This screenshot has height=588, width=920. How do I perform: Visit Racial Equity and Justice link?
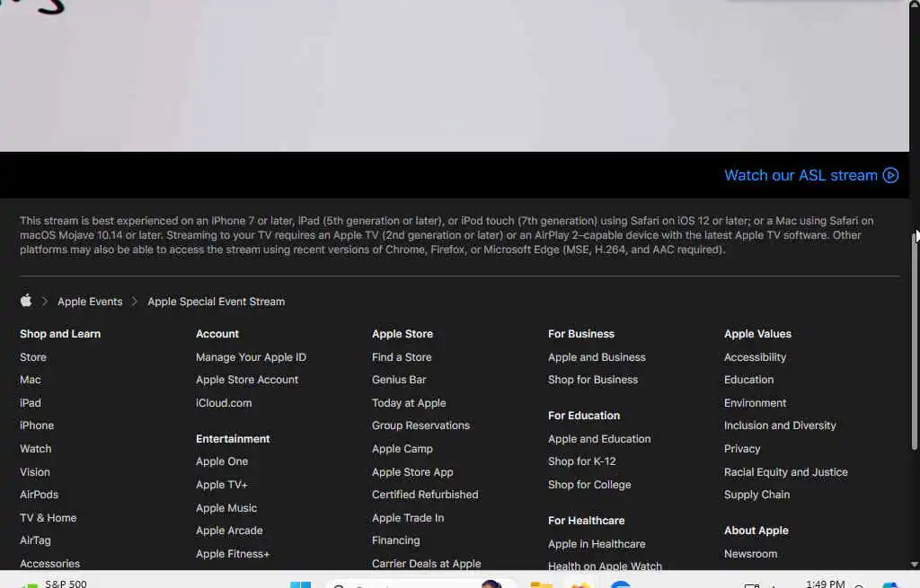click(x=785, y=472)
